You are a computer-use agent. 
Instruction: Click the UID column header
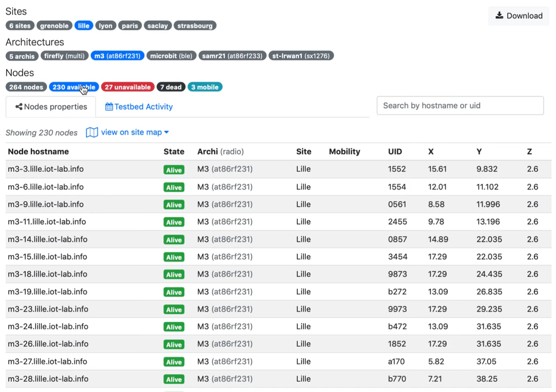click(x=395, y=151)
